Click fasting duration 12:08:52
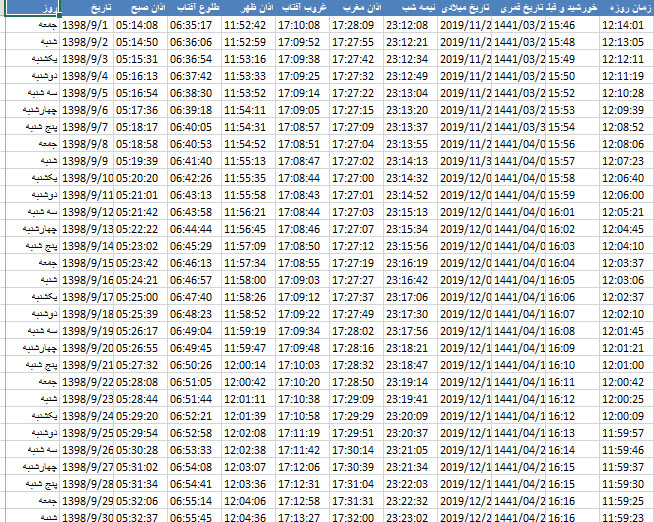This screenshot has height=522, width=654. [627, 127]
